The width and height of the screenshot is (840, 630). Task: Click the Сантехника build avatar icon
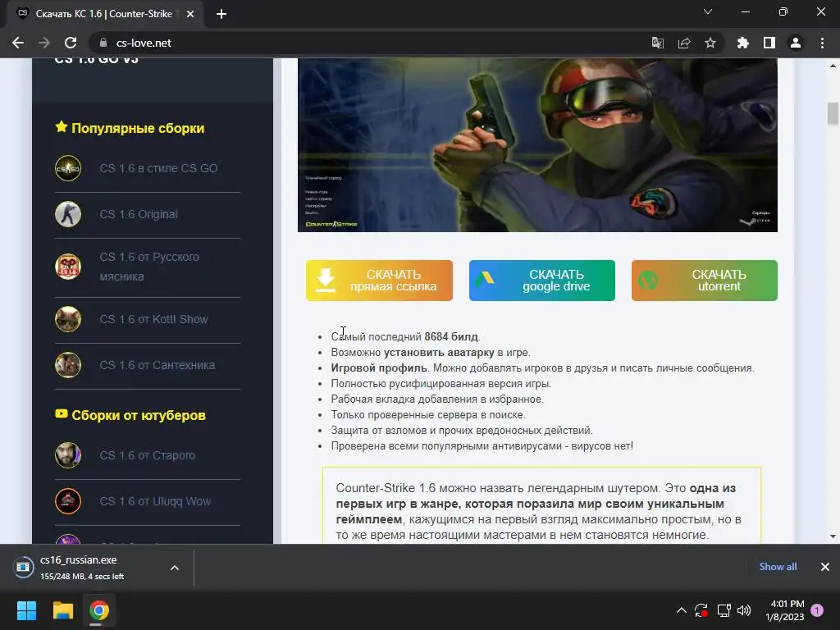[68, 365]
